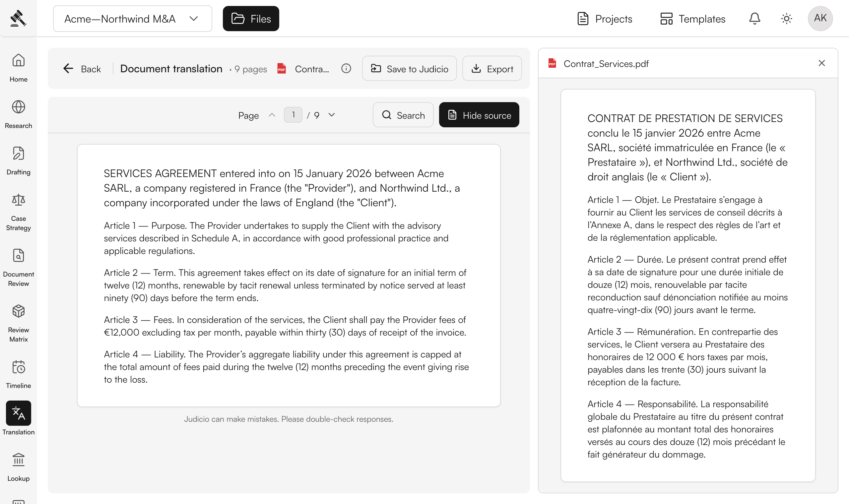Click the Back button
This screenshot has height=504, width=849.
point(82,69)
